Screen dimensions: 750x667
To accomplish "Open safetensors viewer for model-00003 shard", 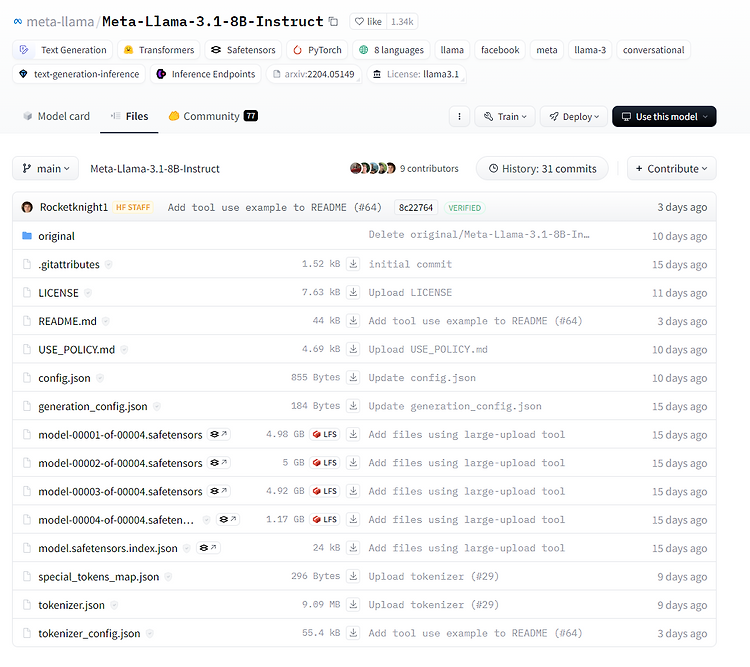I will coord(219,491).
